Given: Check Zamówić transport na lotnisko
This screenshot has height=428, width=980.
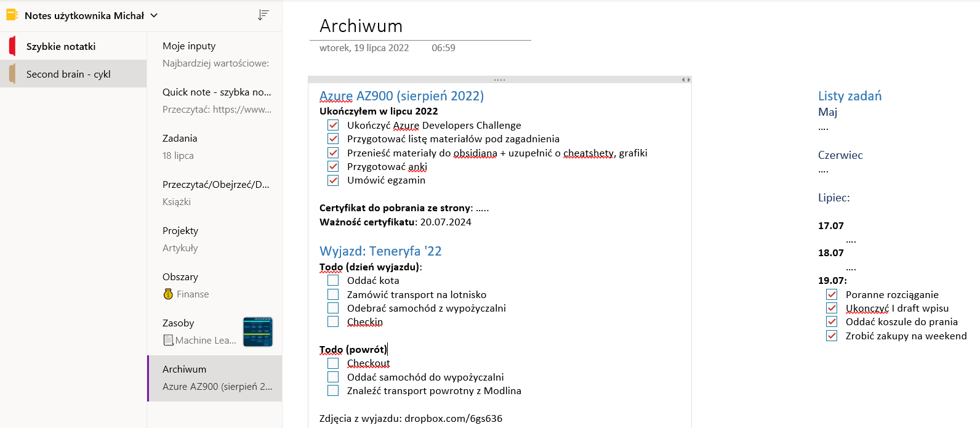Looking at the screenshot, I should [x=333, y=294].
